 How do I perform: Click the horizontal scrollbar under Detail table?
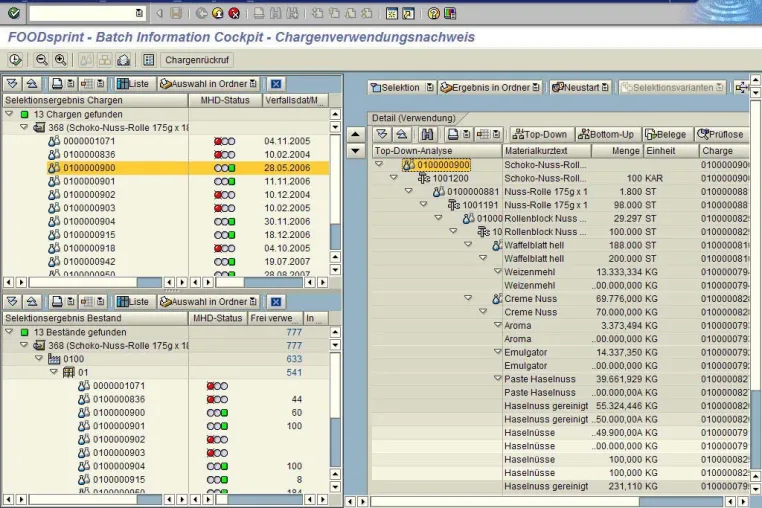point(548,501)
